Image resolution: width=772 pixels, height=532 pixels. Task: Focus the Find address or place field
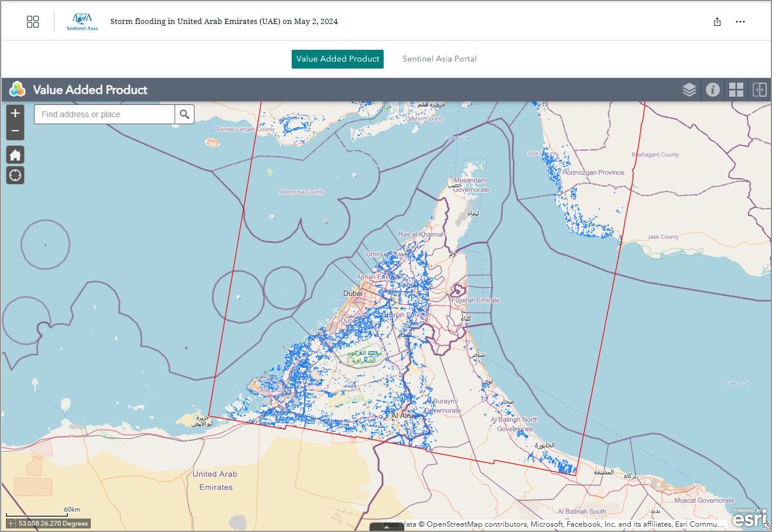pos(104,114)
